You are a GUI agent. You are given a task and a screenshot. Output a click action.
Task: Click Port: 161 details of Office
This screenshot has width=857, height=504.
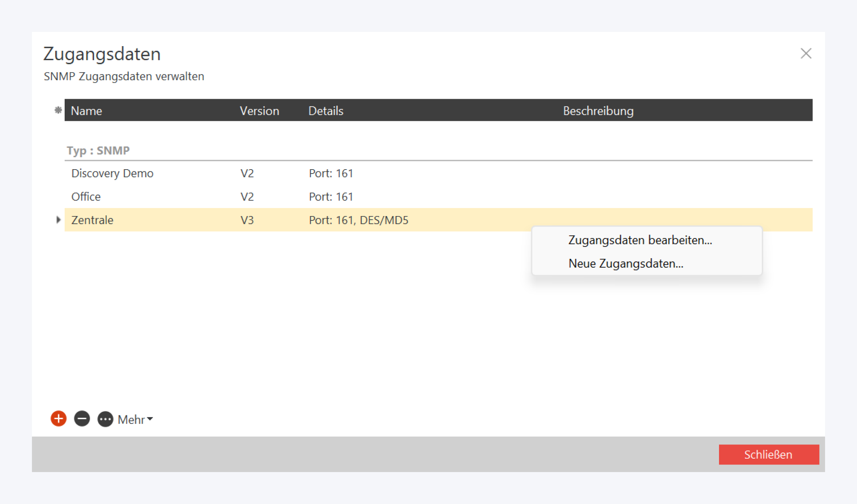click(x=331, y=196)
